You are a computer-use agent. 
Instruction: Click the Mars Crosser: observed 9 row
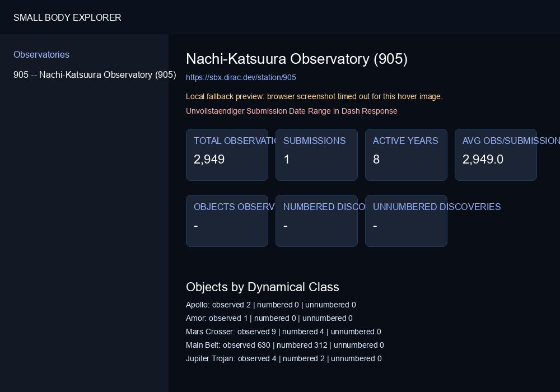point(283,332)
